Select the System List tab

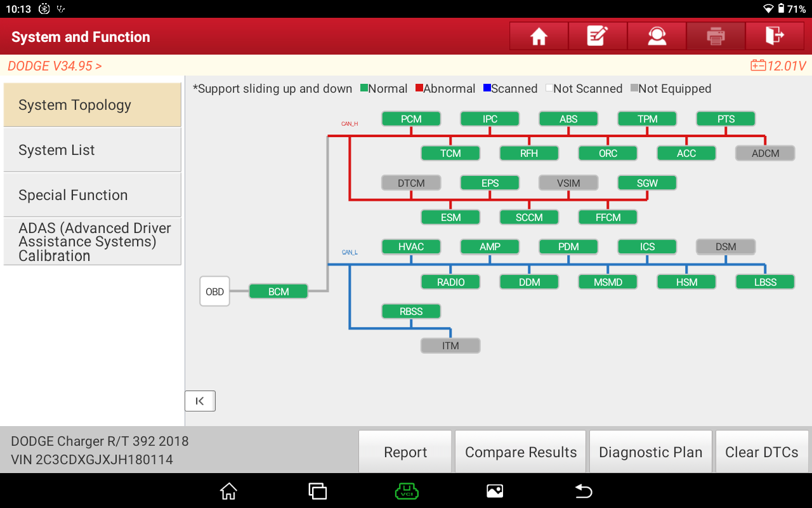point(92,150)
